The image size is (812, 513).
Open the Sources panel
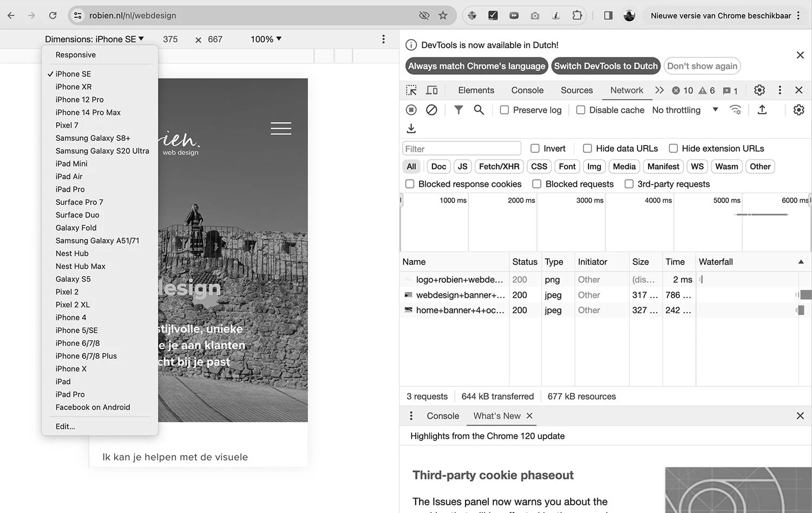[x=576, y=90]
